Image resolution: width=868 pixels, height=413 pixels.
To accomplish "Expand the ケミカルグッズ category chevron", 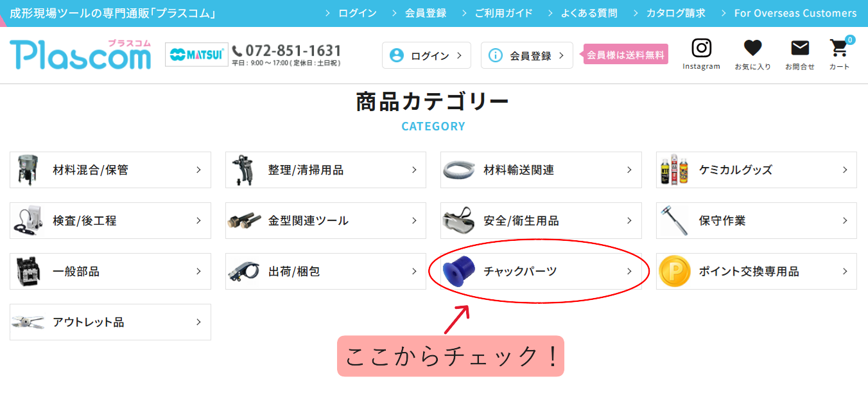I will 845,170.
